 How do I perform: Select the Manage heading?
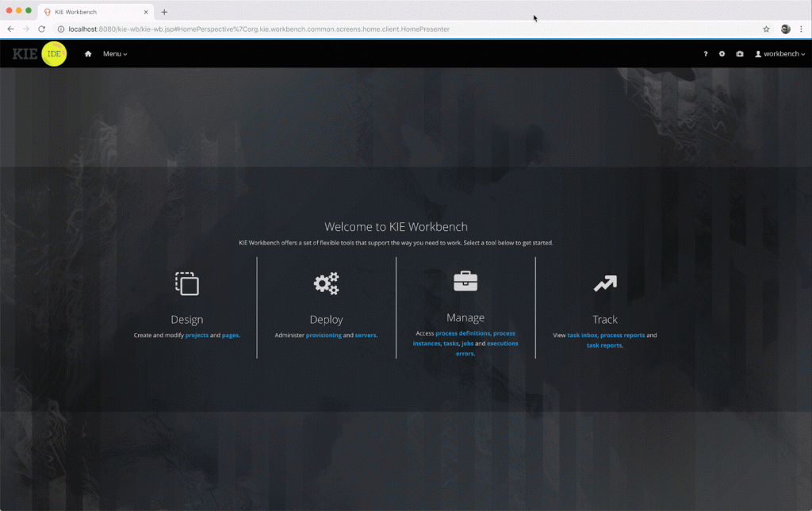(465, 317)
